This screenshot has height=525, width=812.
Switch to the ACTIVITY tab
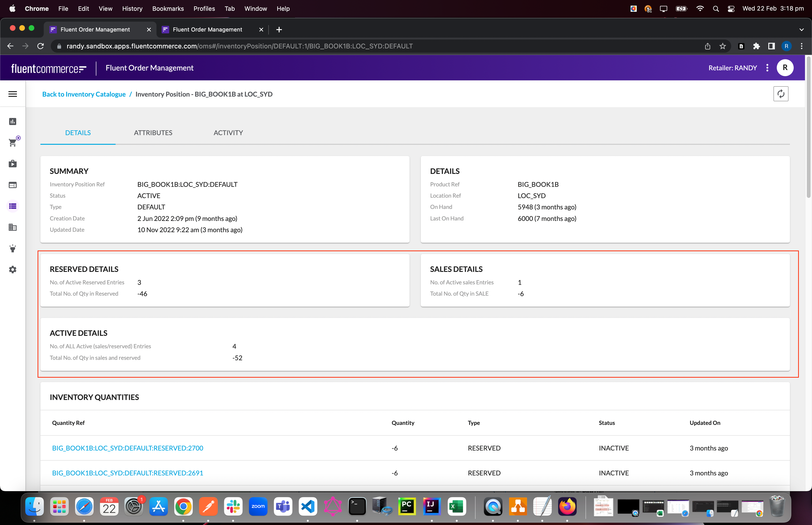pos(228,133)
